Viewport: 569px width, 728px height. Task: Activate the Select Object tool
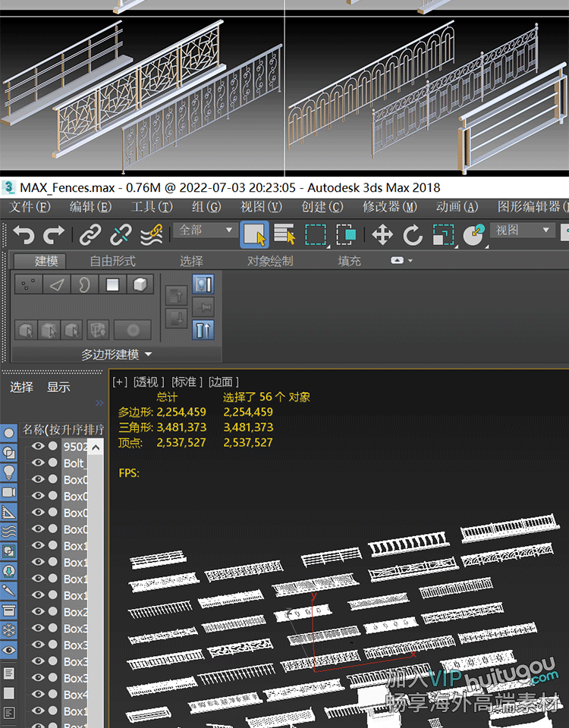tap(254, 235)
